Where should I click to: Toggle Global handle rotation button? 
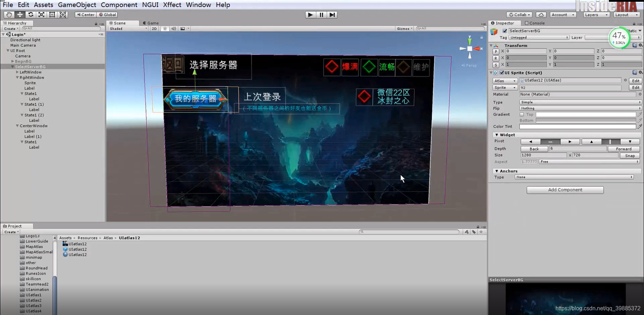coord(108,15)
